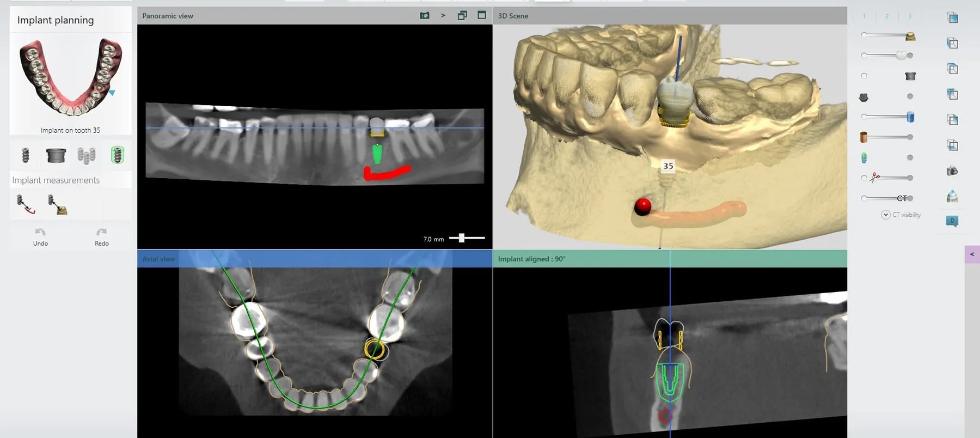980x438 pixels.
Task: Click the Panoramic view title
Action: [168, 16]
